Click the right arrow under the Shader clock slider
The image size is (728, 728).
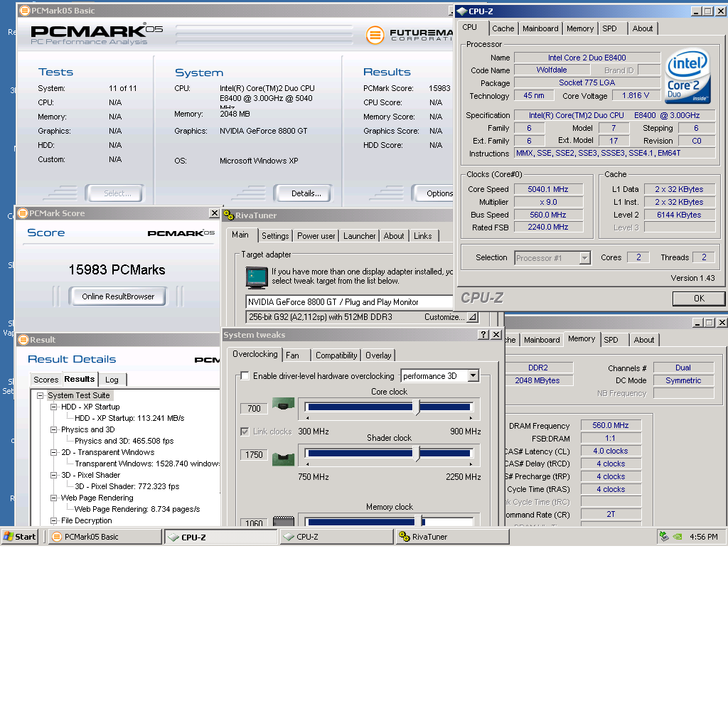click(x=471, y=464)
